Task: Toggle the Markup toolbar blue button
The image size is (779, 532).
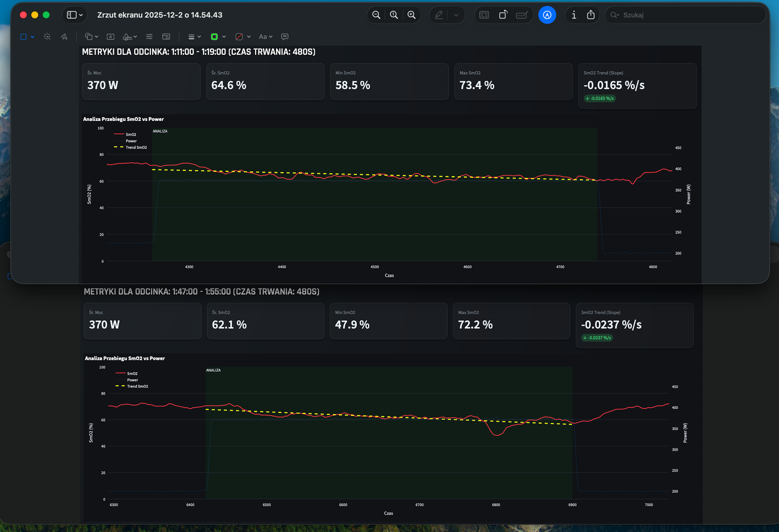Action: (547, 15)
